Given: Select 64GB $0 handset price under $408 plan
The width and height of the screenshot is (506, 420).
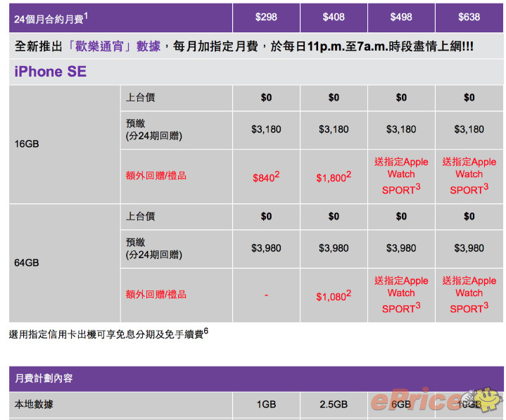Looking at the screenshot, I should pos(334,216).
